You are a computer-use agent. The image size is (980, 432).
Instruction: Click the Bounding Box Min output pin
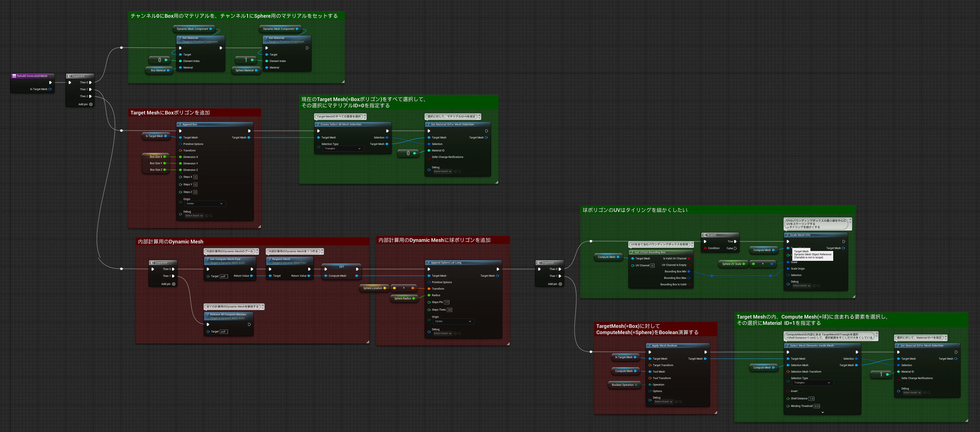[x=689, y=272]
